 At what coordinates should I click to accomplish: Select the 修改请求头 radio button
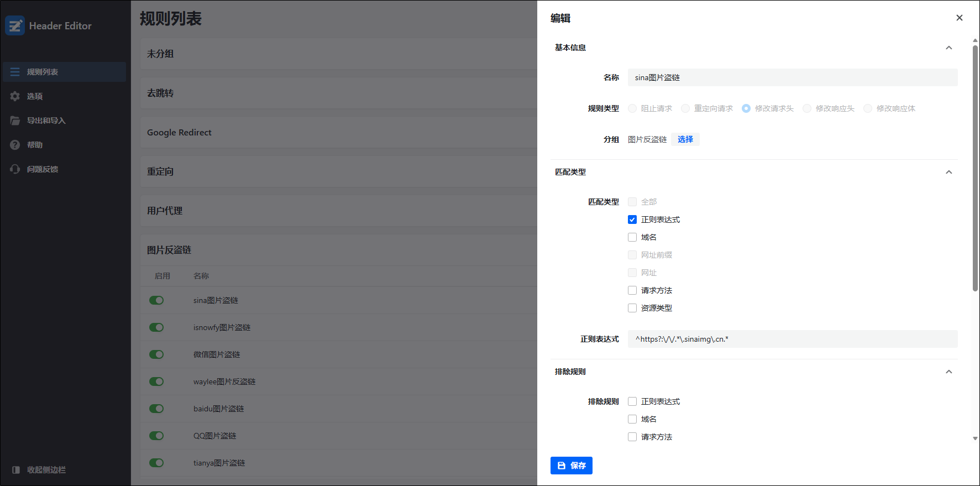coord(746,108)
